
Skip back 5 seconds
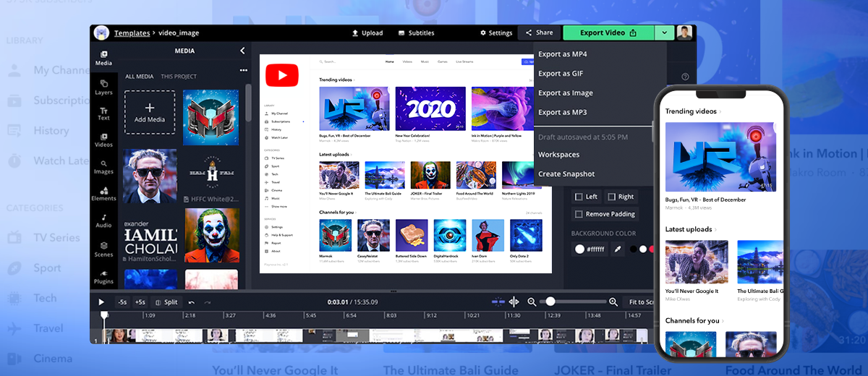122,302
